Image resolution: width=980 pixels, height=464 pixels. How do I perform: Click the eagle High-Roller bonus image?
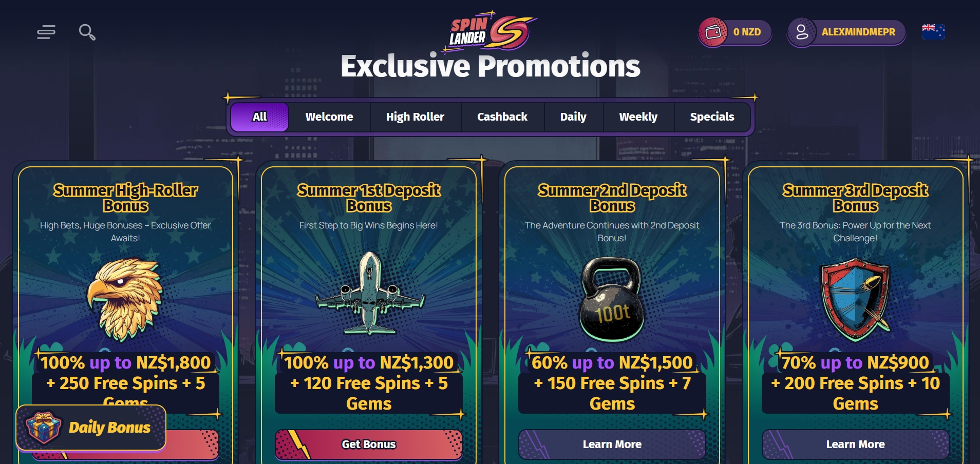click(126, 299)
